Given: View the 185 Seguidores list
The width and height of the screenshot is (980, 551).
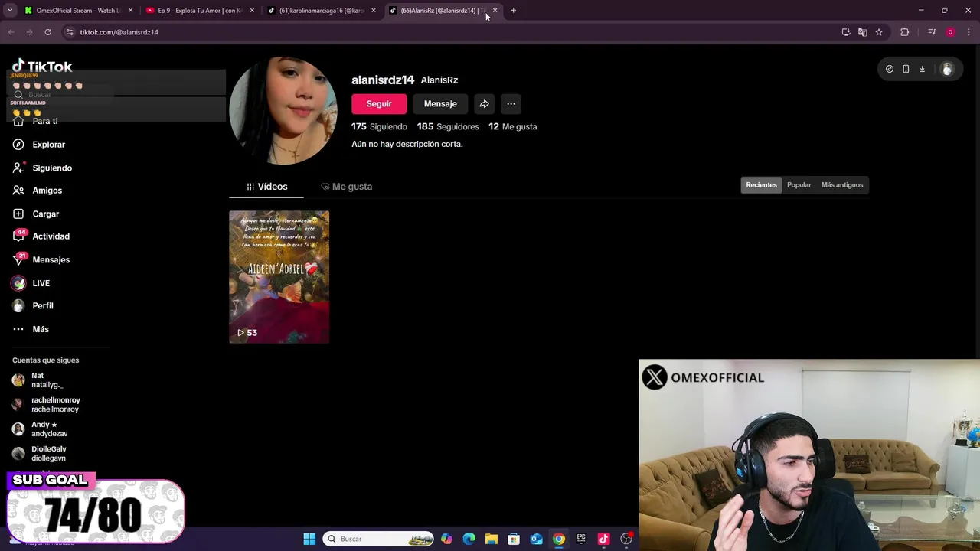Looking at the screenshot, I should coord(448,127).
